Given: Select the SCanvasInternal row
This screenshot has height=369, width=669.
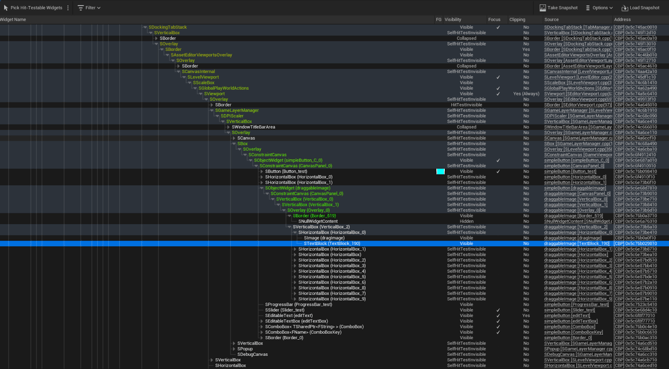Looking at the screenshot, I should tap(334, 72).
